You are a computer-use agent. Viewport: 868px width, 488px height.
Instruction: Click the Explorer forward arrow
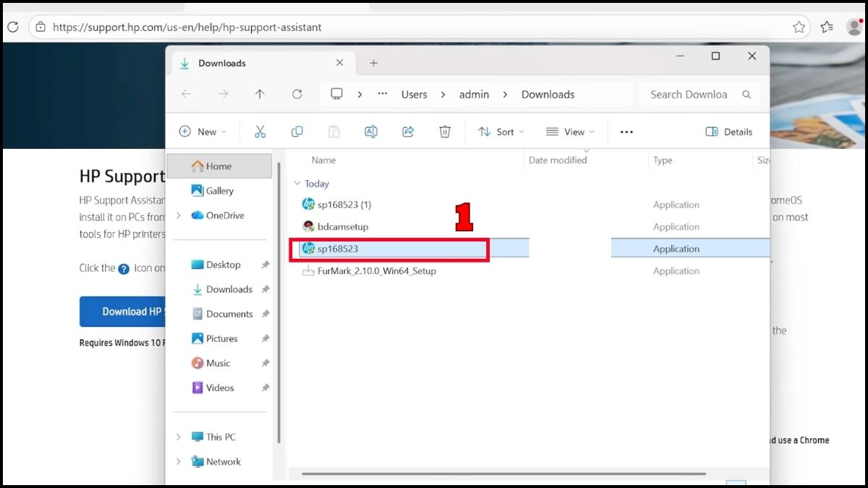point(223,94)
